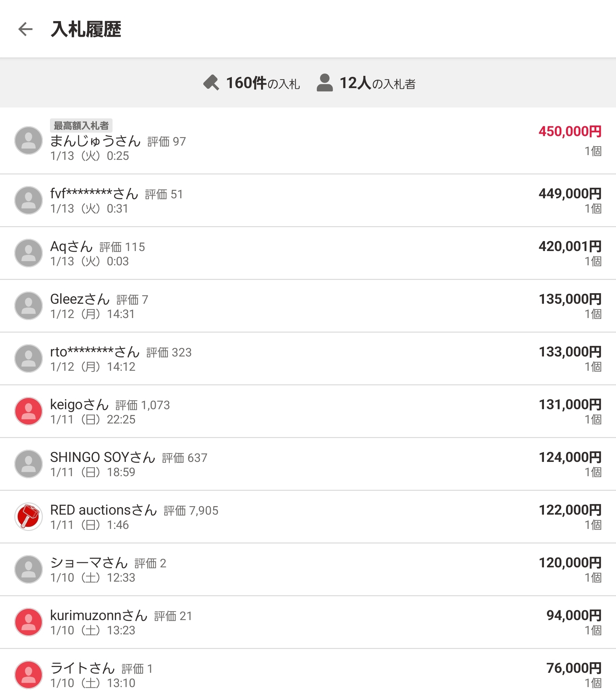Open SHINGO SOY bidder name
Screen dimensions: 616x700
[x=103, y=457]
